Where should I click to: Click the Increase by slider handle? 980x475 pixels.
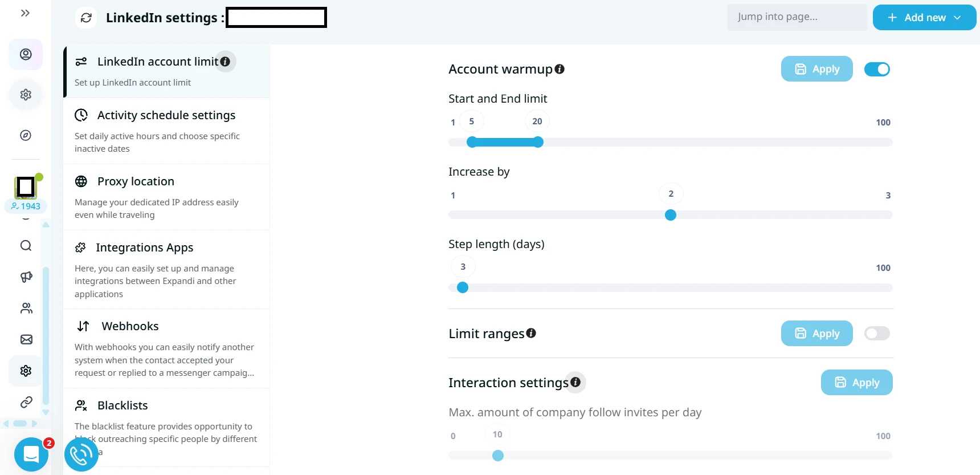671,215
